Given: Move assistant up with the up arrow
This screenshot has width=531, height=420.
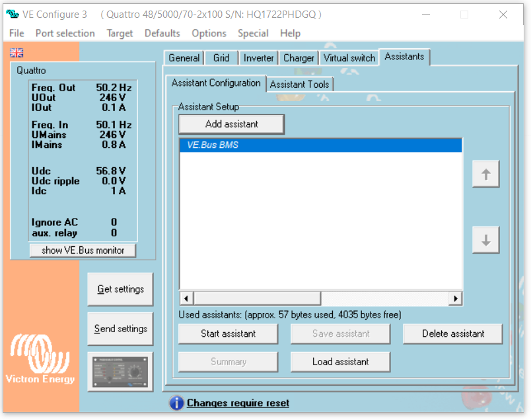Looking at the screenshot, I should coord(485,174).
